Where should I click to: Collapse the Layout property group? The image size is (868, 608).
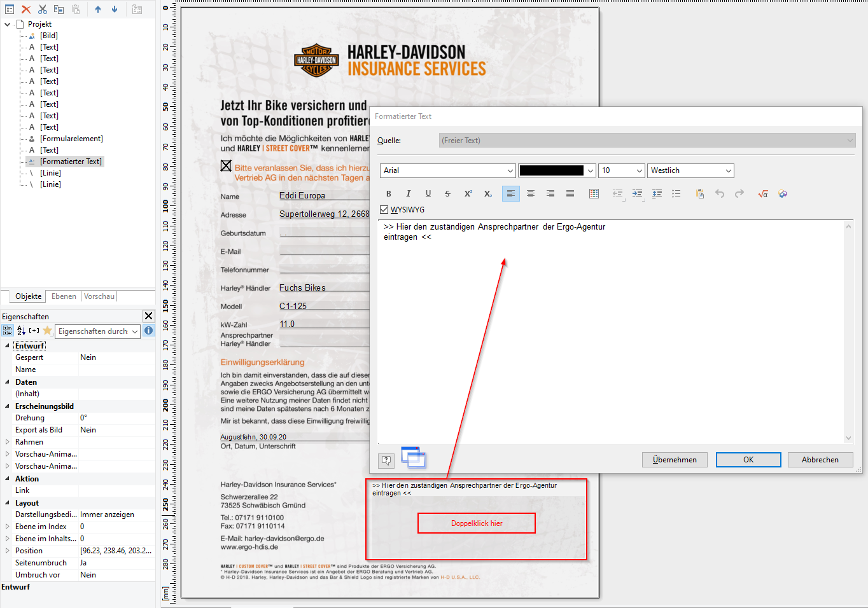[x=7, y=503]
